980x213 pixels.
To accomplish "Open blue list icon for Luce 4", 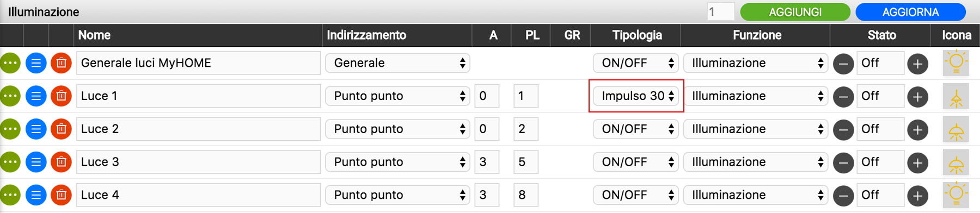I will click(x=36, y=195).
